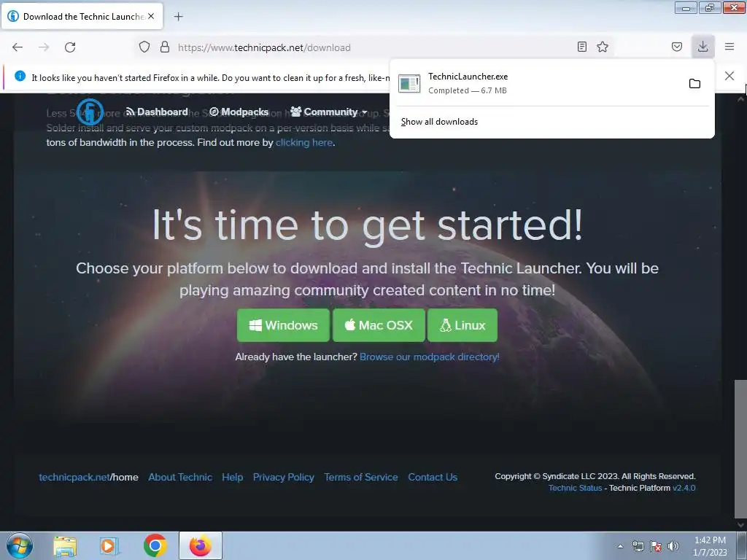Viewport: 747px width, 560px height.
Task: Open the technicpack.net footer link
Action: coord(88,477)
